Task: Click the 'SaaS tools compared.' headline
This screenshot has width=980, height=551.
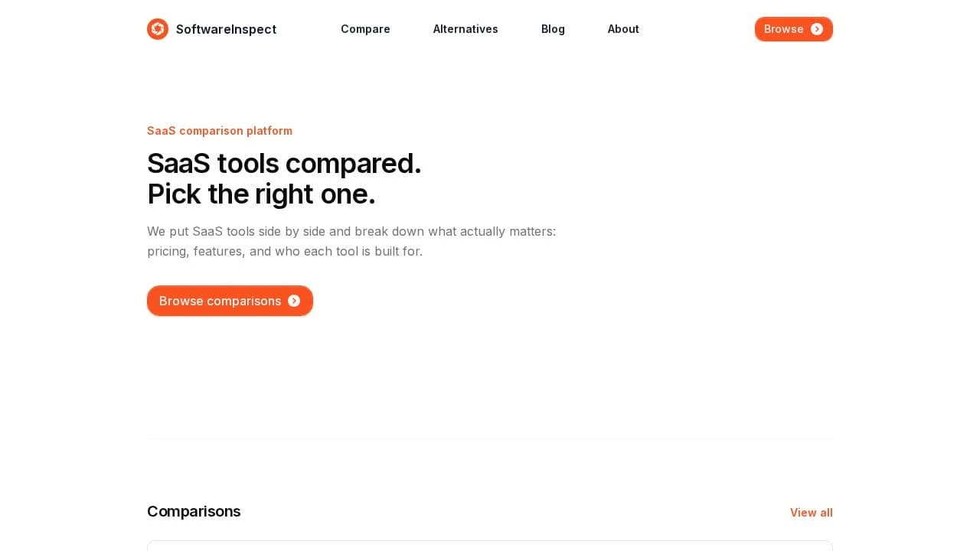Action: click(x=284, y=164)
